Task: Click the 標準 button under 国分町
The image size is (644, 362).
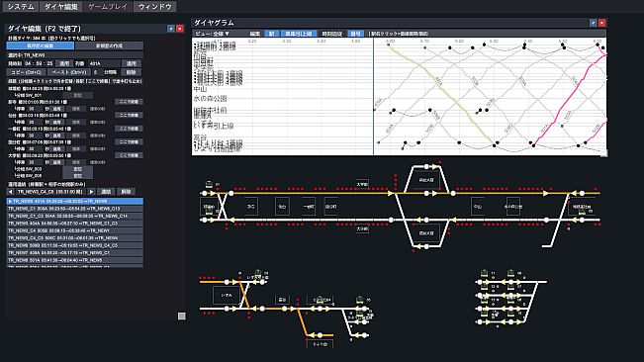Action: point(76,149)
